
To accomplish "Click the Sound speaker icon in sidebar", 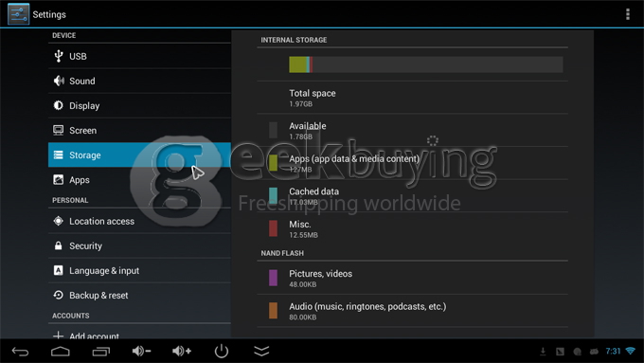I will pyautogui.click(x=59, y=81).
